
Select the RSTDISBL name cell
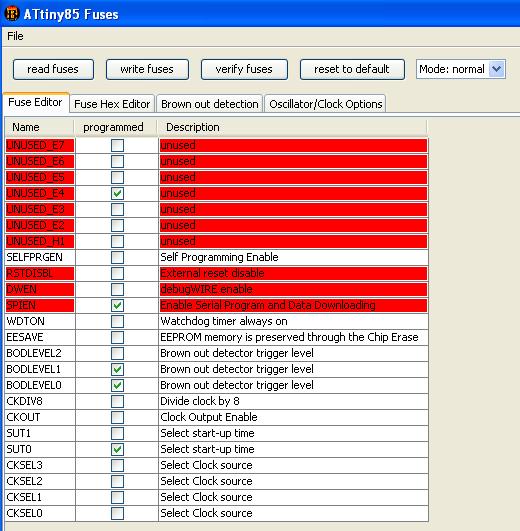click(40, 273)
